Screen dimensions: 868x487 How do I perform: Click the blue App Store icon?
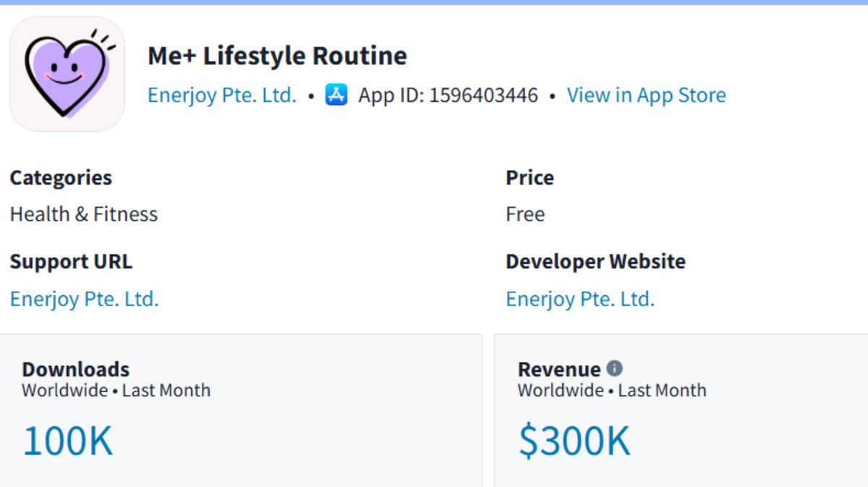coord(336,95)
